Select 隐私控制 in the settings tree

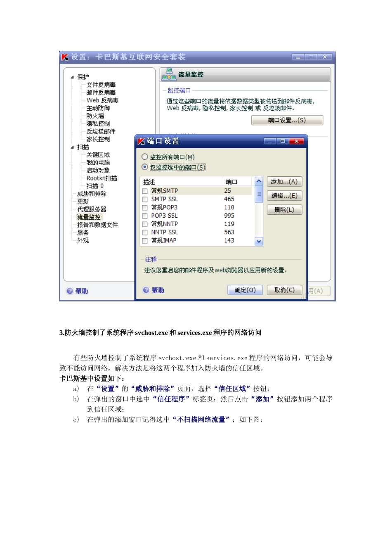[x=98, y=124]
